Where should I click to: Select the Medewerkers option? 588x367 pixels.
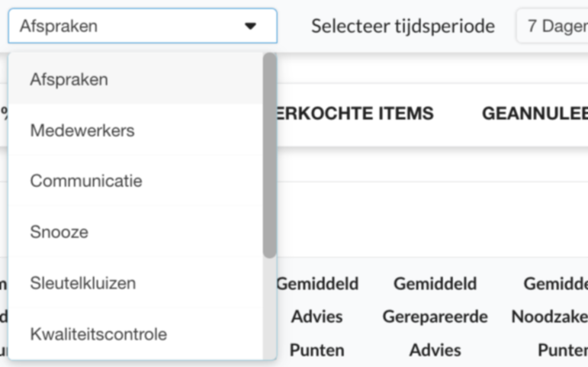point(82,130)
